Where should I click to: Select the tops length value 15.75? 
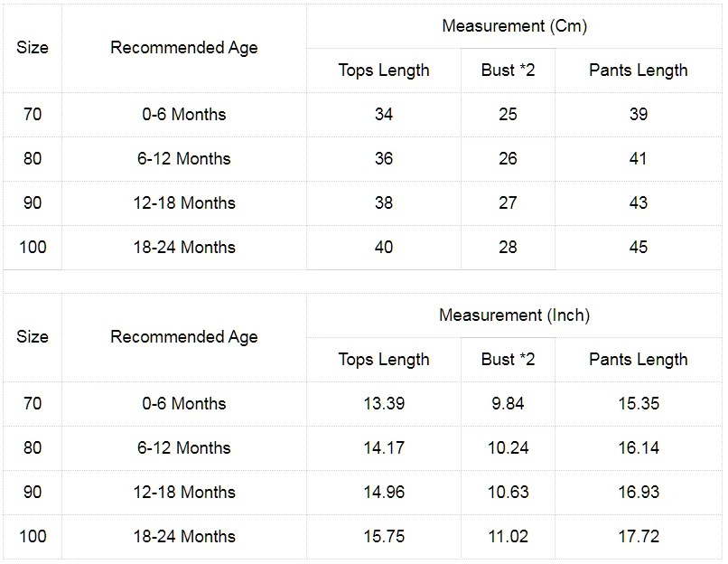[x=384, y=537]
